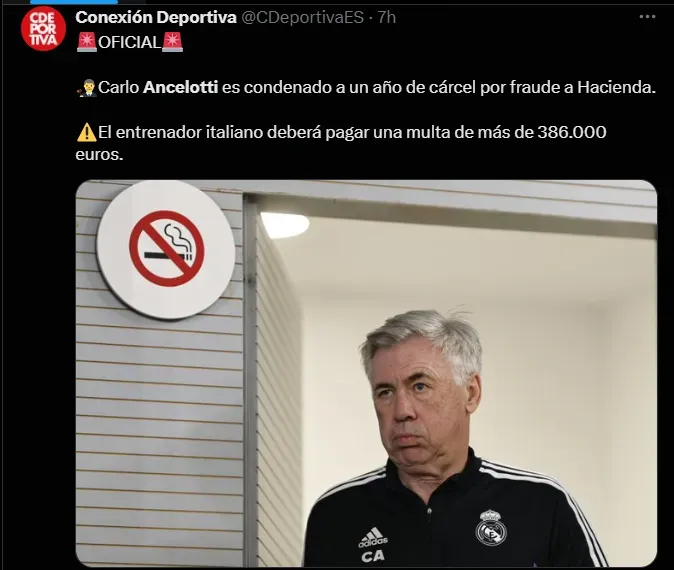Open the @CDeportivaES handle link
Viewport: 674px width, 570px height.
pyautogui.click(x=302, y=17)
